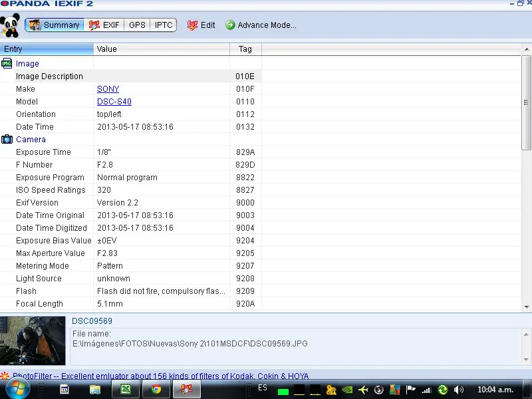532x399 pixels.
Task: Open Advance Mode
Action: pyautogui.click(x=261, y=25)
